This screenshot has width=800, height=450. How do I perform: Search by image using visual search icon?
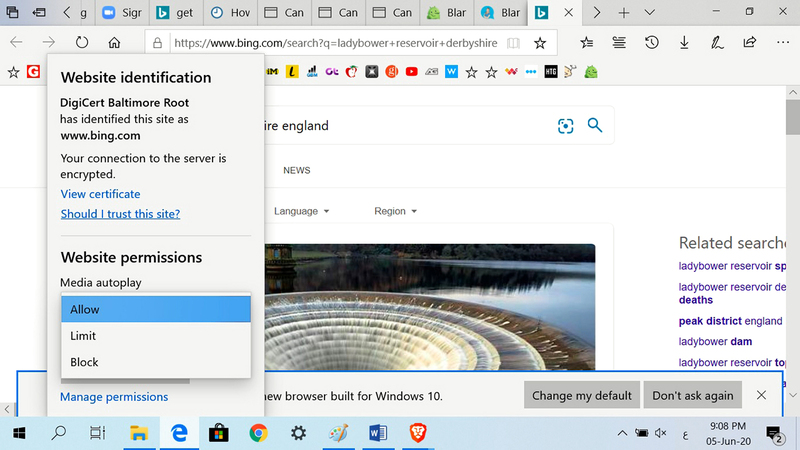tap(566, 126)
